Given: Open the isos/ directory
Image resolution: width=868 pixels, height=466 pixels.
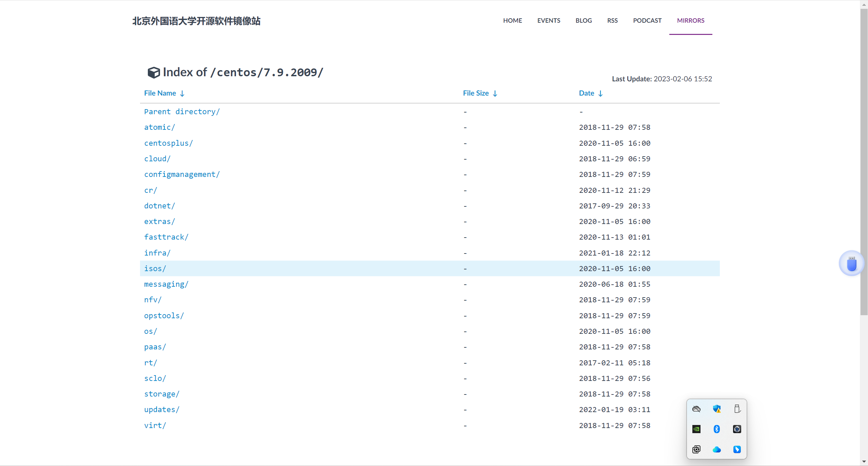Looking at the screenshot, I should tap(155, 268).
